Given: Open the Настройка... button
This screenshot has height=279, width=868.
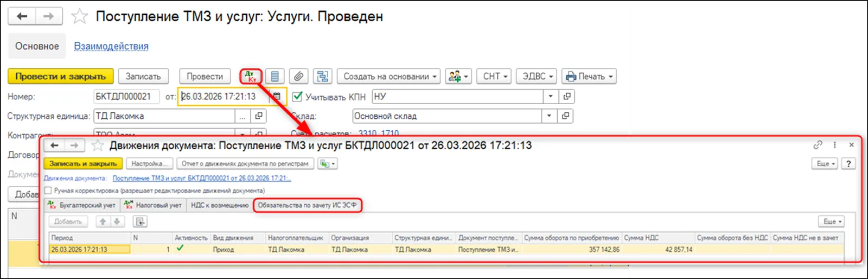Looking at the screenshot, I should coord(150,163).
